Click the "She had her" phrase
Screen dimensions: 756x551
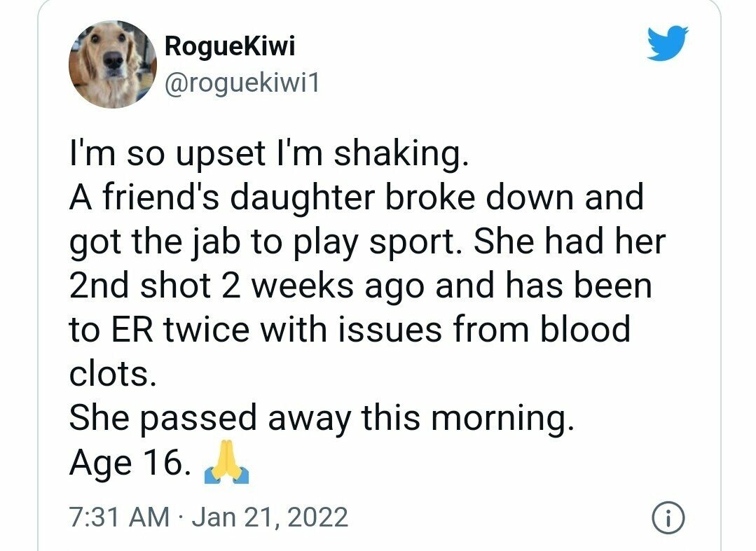tap(570, 242)
